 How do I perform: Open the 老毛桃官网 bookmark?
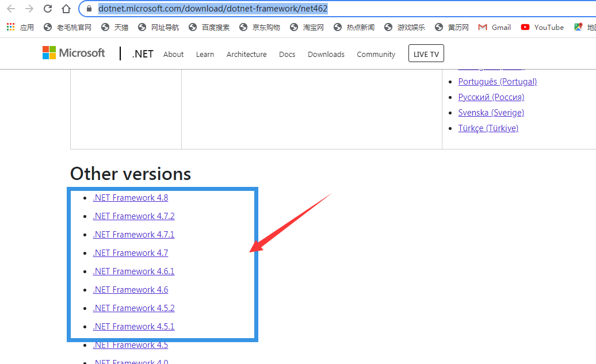(x=68, y=27)
